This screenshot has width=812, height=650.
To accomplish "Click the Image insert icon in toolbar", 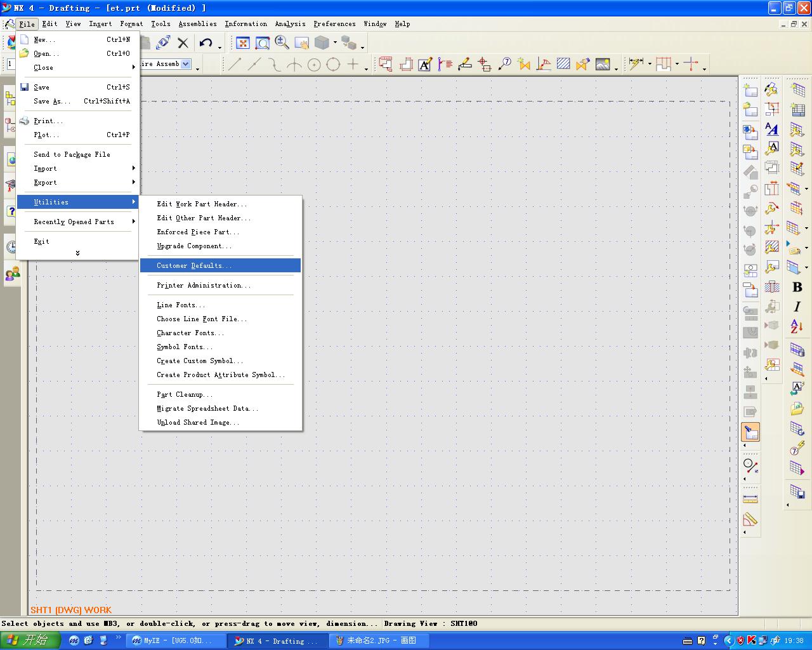I will 603,64.
